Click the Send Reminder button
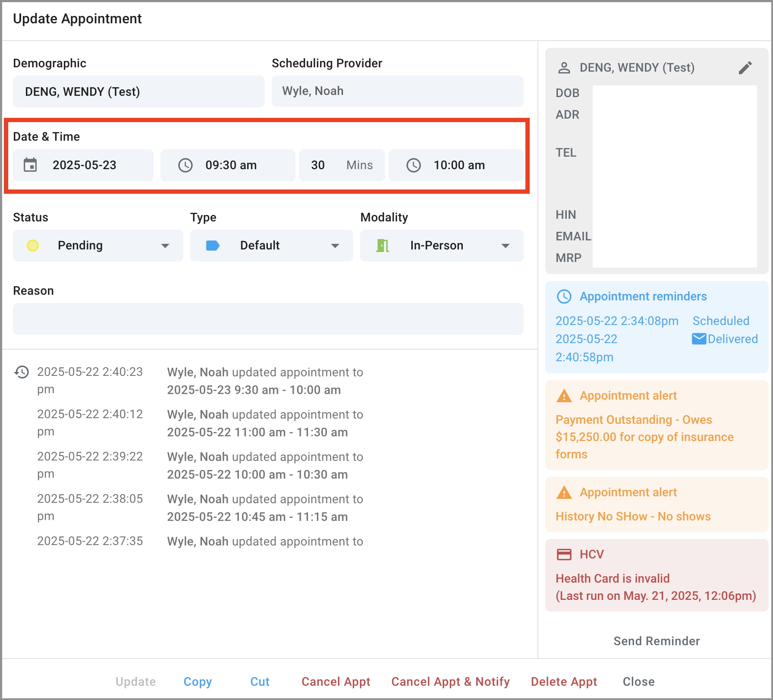This screenshot has height=700, width=773. tap(657, 641)
